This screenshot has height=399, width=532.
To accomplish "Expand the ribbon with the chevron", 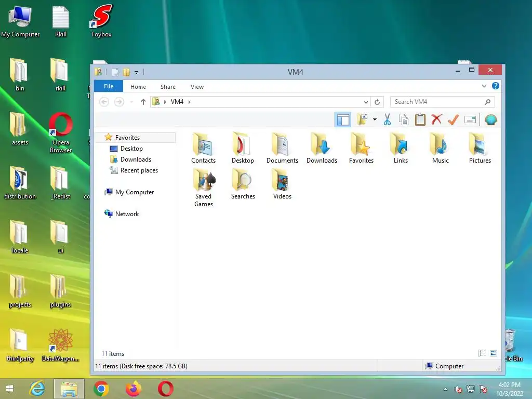I will [484, 86].
